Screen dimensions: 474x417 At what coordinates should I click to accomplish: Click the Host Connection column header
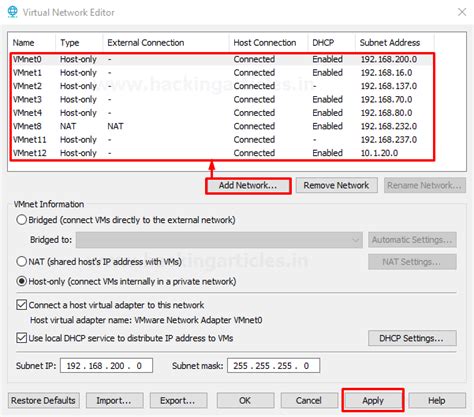[x=268, y=43]
